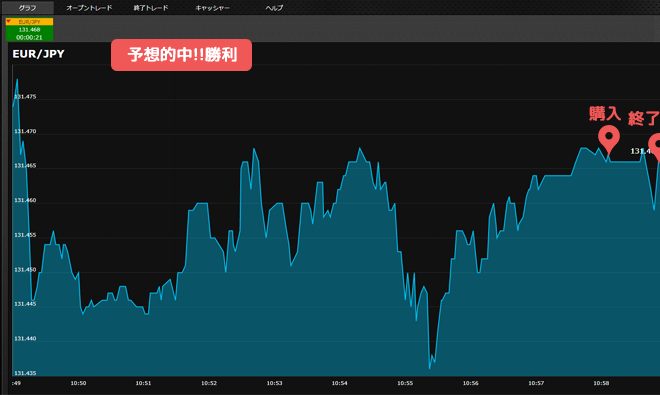Image resolution: width=660 pixels, height=395 pixels.
Task: Open the 終了トレード tab
Action: 151,8
